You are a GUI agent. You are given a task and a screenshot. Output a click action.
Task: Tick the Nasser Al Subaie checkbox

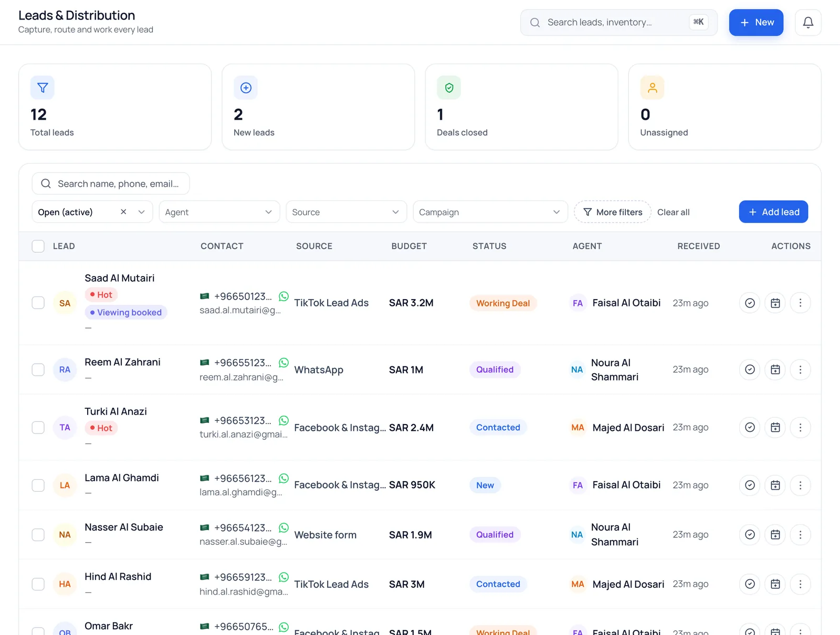[x=38, y=534]
